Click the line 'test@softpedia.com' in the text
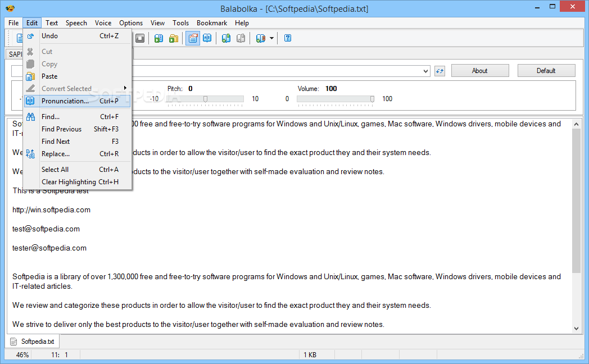Image resolution: width=589 pixels, height=364 pixels. [x=46, y=229]
